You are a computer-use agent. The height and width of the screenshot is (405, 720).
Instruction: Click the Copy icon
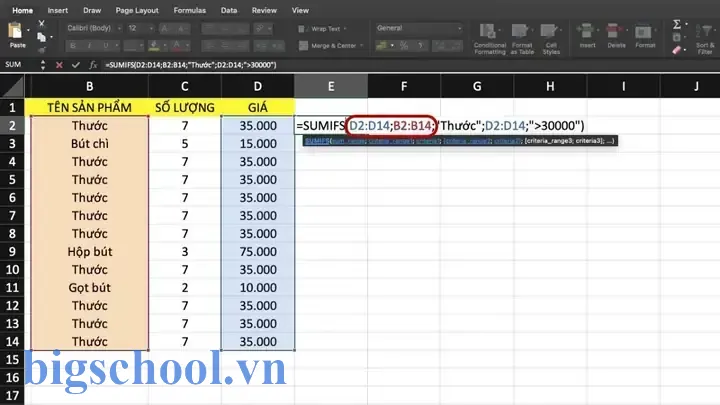(x=41, y=37)
